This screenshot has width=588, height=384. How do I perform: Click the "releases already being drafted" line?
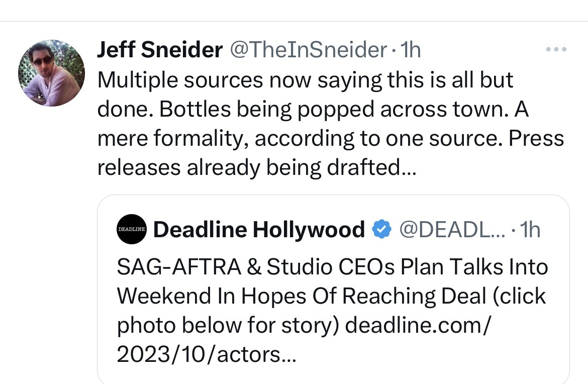point(256,167)
